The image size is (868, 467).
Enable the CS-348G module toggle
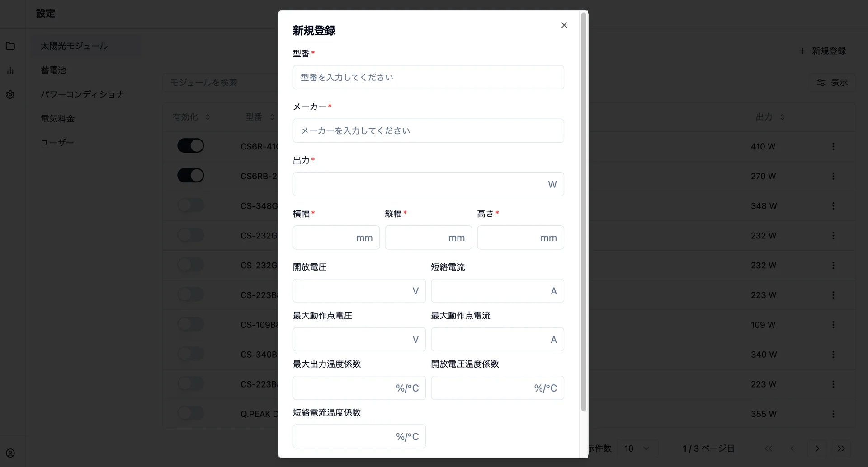click(190, 205)
